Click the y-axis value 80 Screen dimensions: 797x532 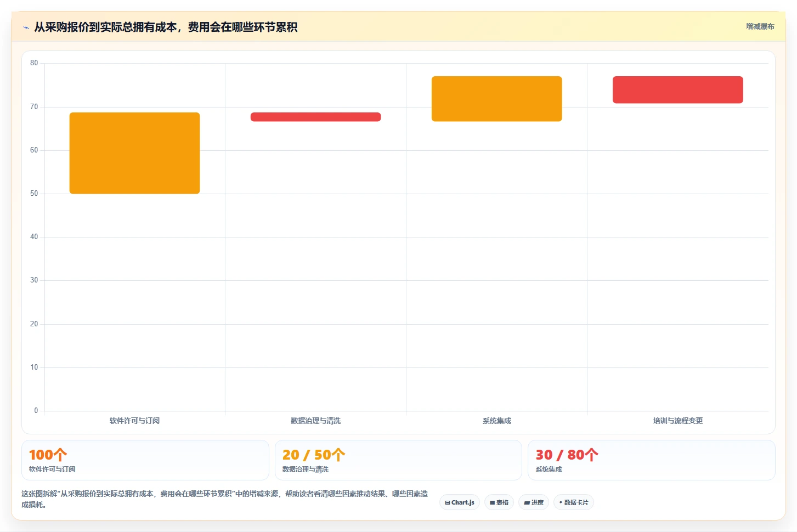coord(34,63)
